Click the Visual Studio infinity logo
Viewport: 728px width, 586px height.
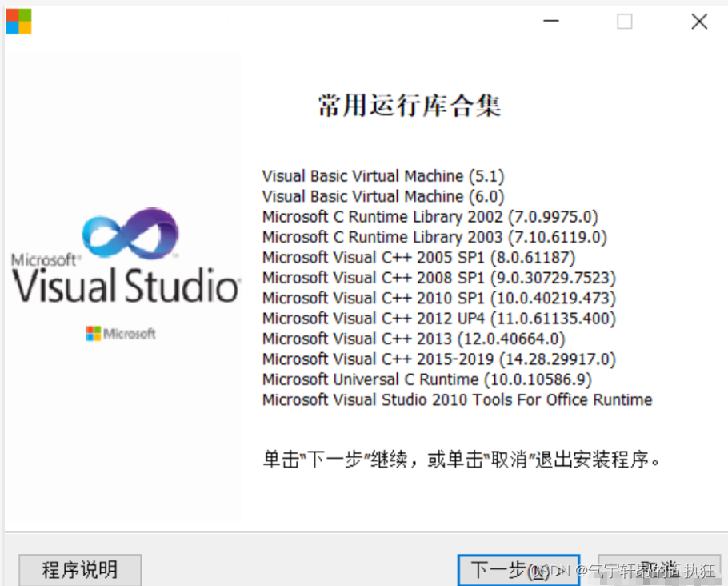point(130,233)
